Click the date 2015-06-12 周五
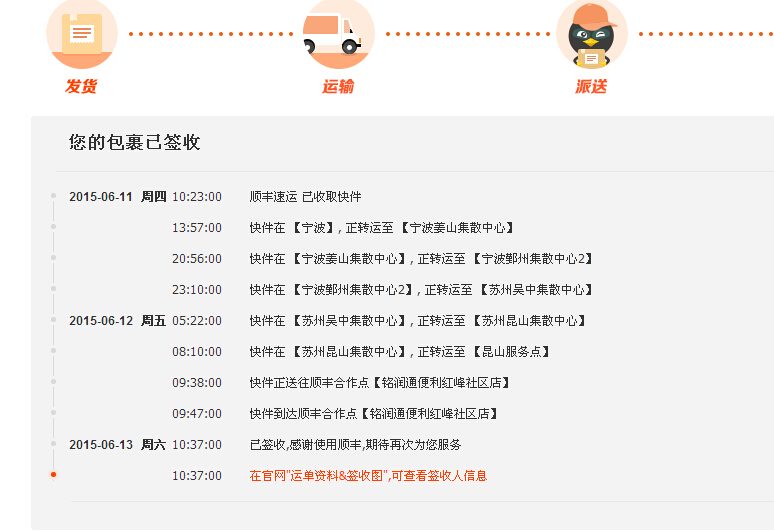 click(x=117, y=321)
